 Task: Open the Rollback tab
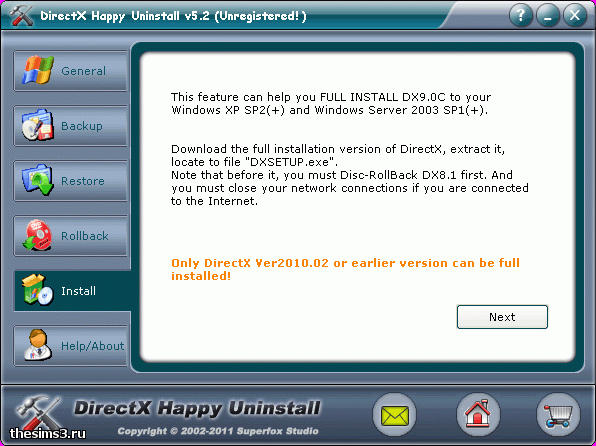[x=71, y=236]
